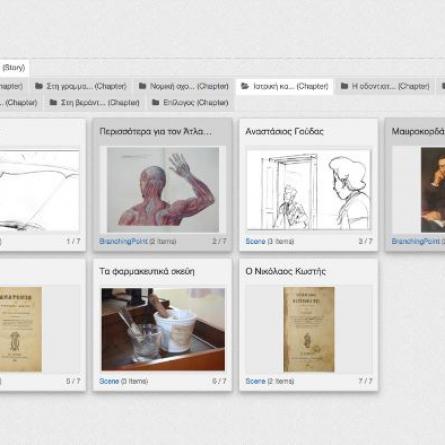The image size is (445, 445).
Task: Click the 7 / 7 counter text
Action: (365, 381)
